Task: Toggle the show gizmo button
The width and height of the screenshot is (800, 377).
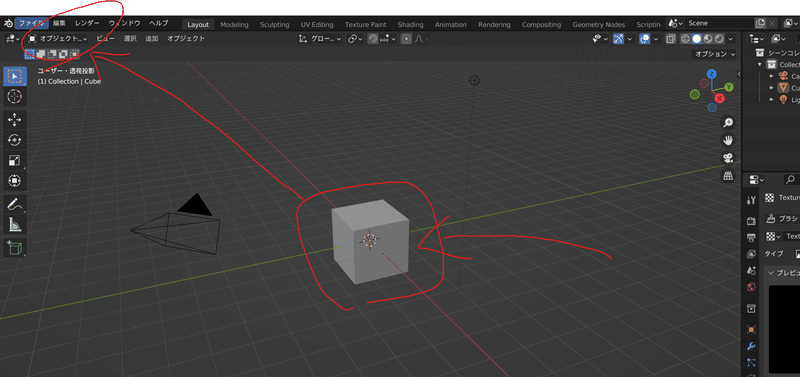Action: [618, 39]
